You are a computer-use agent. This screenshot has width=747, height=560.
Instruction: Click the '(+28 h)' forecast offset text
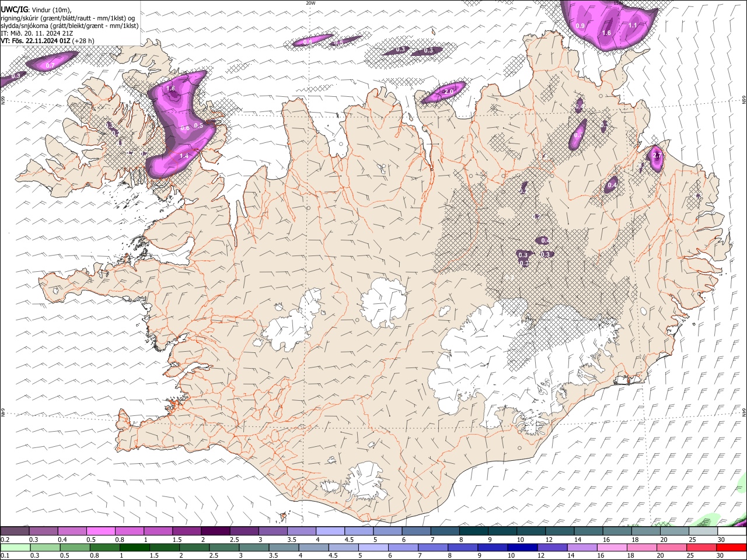click(x=84, y=41)
